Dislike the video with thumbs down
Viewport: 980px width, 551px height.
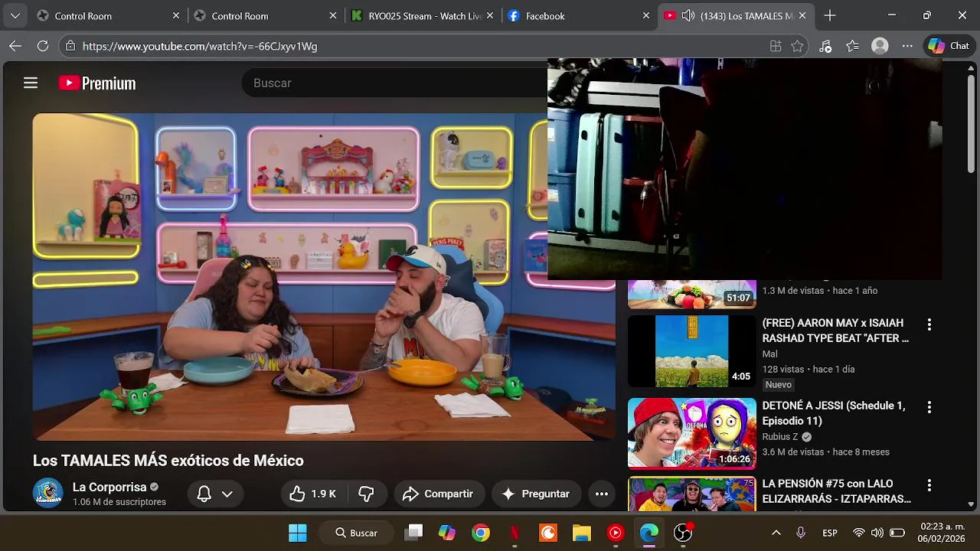[367, 494]
